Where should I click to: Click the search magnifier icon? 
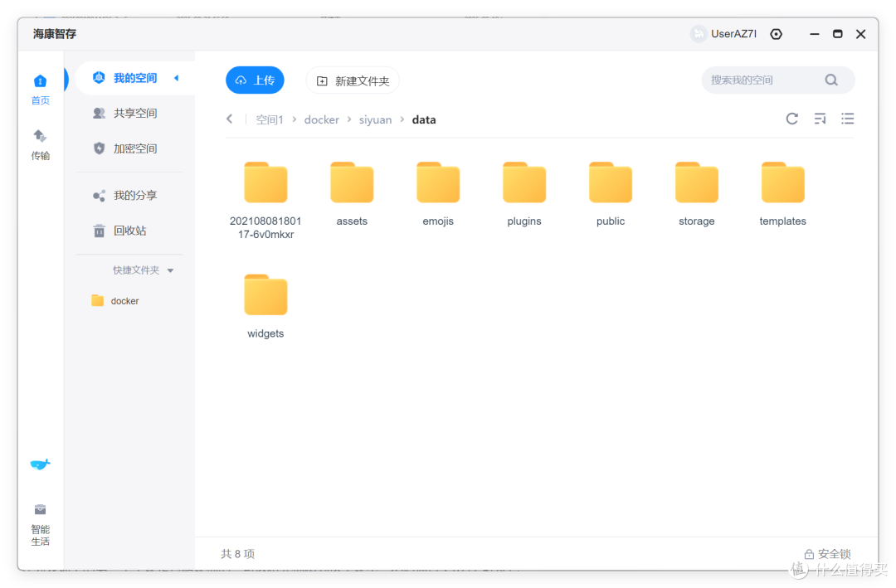pyautogui.click(x=831, y=80)
